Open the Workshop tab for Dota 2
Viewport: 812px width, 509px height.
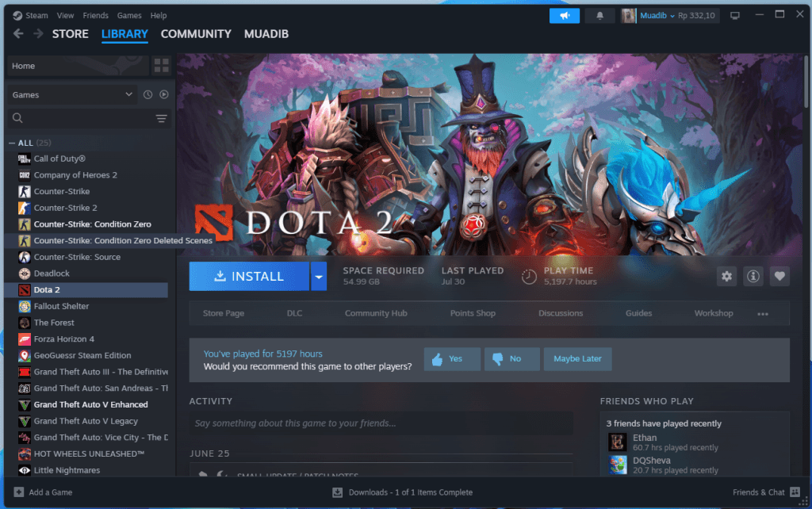tap(714, 313)
